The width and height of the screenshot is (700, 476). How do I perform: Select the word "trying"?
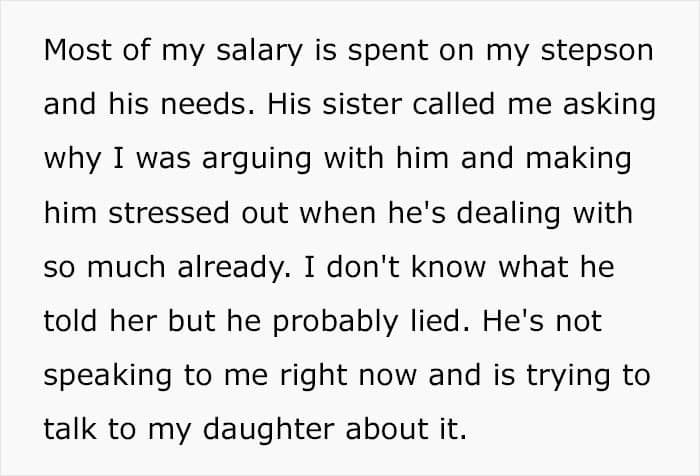568,378
